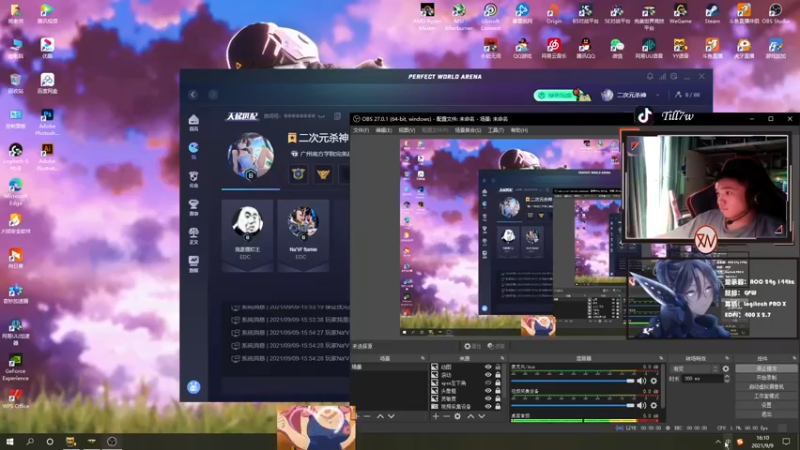Open the Logitech G HUB desktop shortcut
Image resolution: width=800 pixels, height=450 pixels.
15,157
